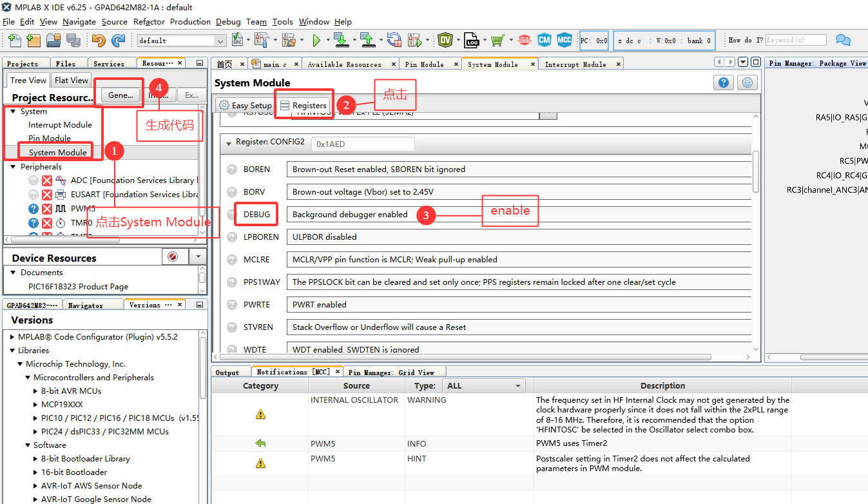Open a project with the folder icon
The image size is (868, 504).
click(x=53, y=40)
